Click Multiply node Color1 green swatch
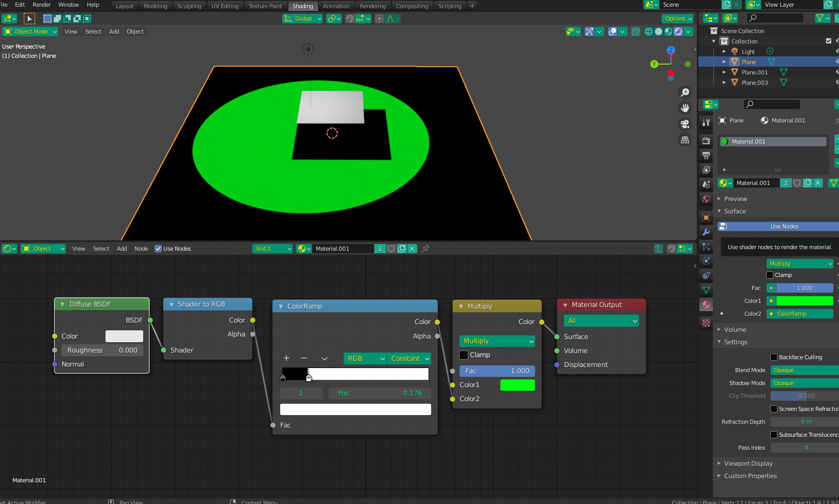839x504 pixels. pyautogui.click(x=517, y=385)
